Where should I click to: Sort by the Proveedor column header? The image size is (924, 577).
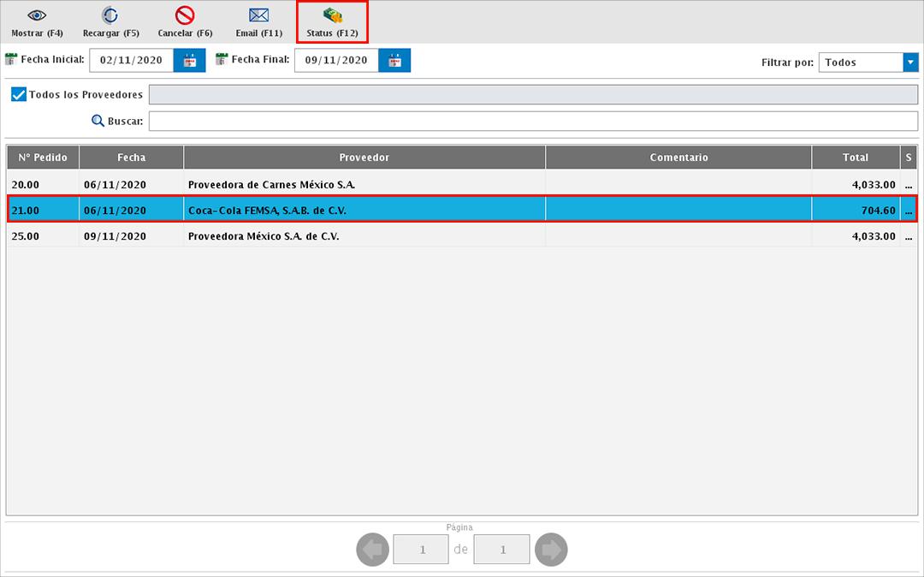point(364,158)
